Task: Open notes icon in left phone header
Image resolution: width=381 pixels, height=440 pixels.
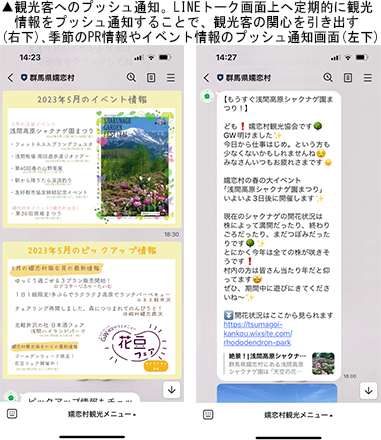Action: 151,78
